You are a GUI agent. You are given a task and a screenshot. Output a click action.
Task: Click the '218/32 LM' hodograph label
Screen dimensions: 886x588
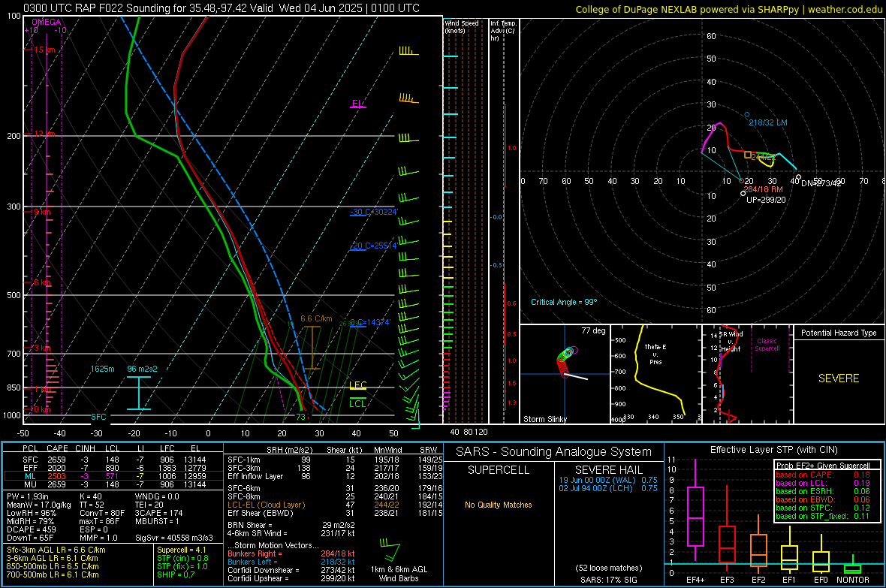click(x=768, y=122)
